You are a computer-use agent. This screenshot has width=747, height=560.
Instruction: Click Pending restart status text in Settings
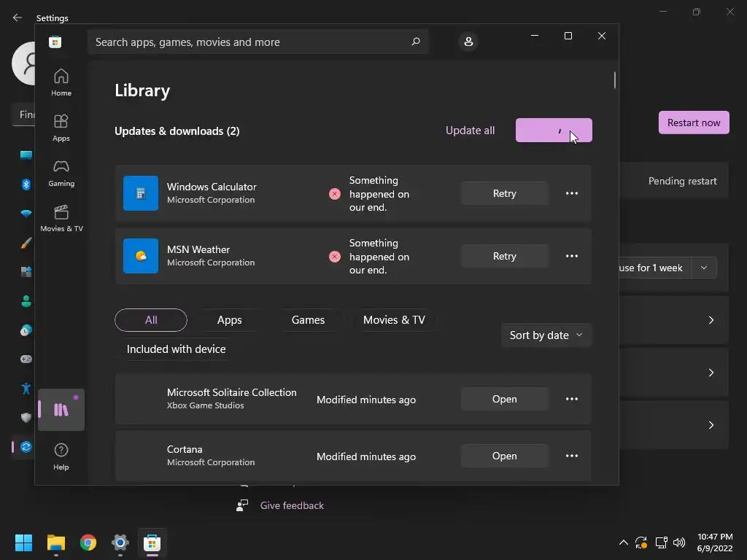point(682,181)
